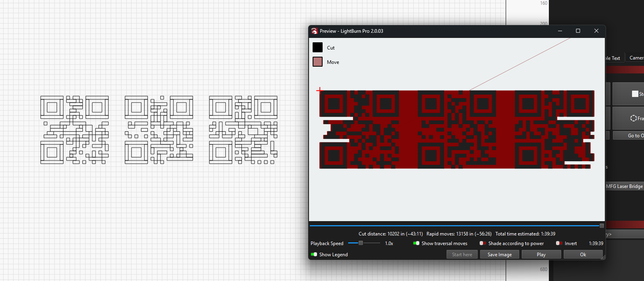Select the third QR code on the canvas
The width and height of the screenshot is (644, 281).
tap(243, 130)
